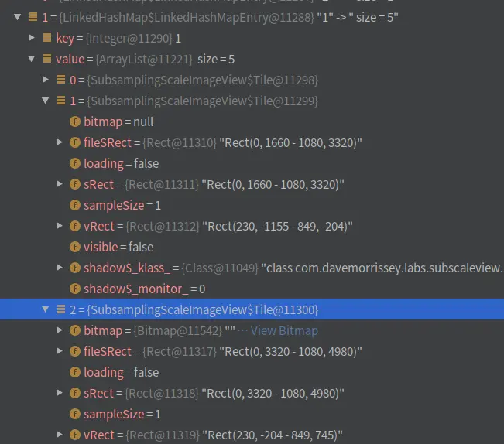504x444 pixels.
Task: Click the field icon beside first loading = false
Action: point(75,164)
